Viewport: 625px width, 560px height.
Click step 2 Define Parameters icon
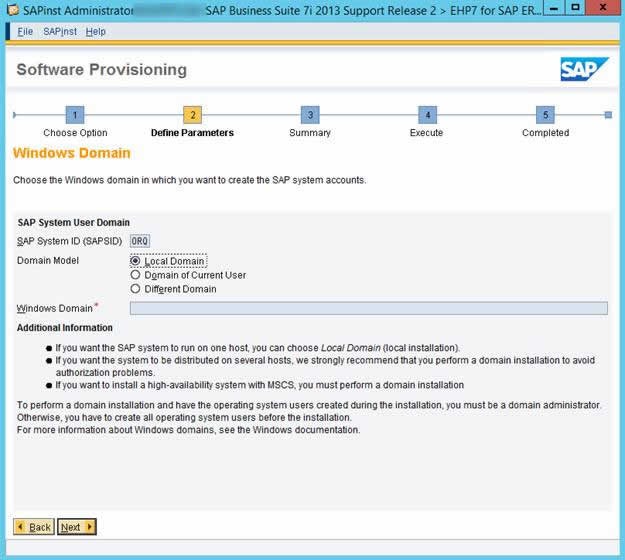[x=193, y=115]
